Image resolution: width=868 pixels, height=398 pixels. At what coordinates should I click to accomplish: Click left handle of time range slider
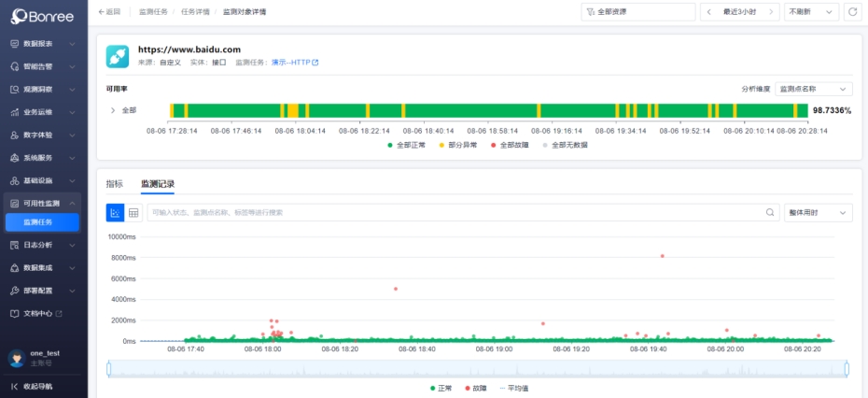pyautogui.click(x=109, y=369)
